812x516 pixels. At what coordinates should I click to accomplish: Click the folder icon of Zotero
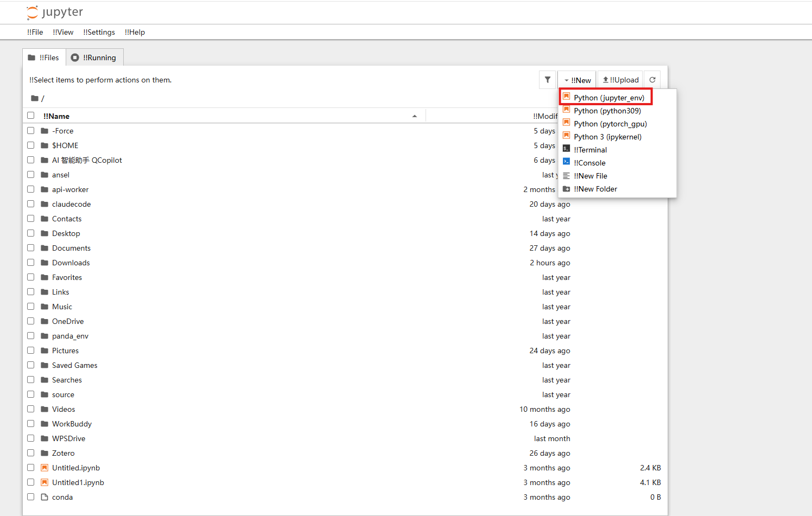(x=45, y=453)
